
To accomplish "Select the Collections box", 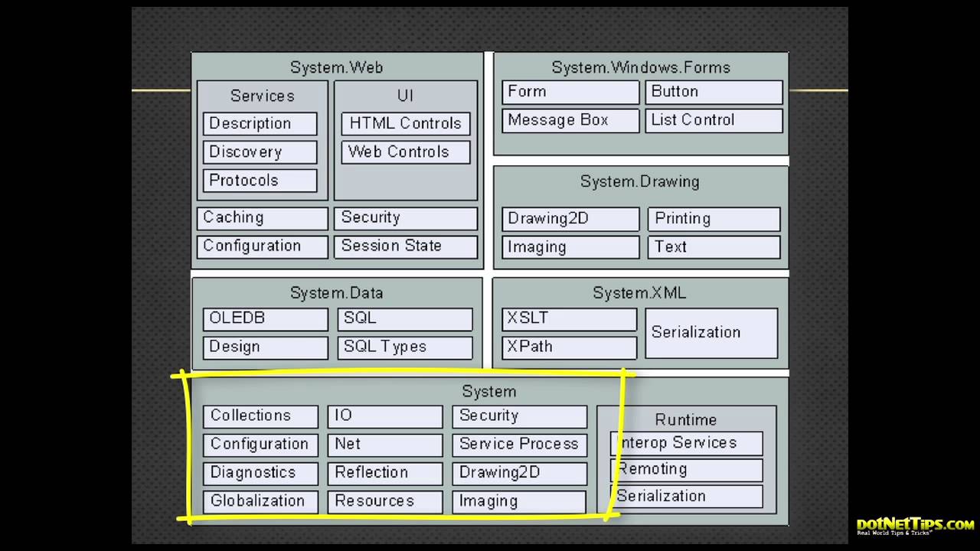I will (x=260, y=416).
